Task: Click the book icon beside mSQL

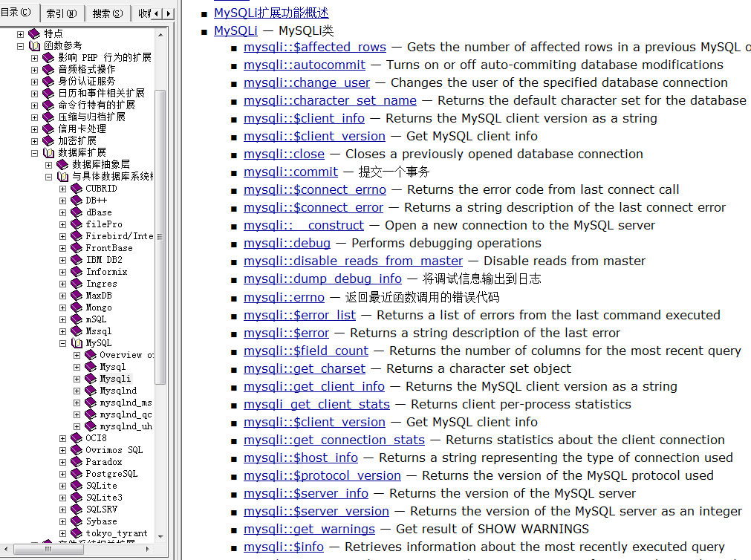Action: click(77, 319)
